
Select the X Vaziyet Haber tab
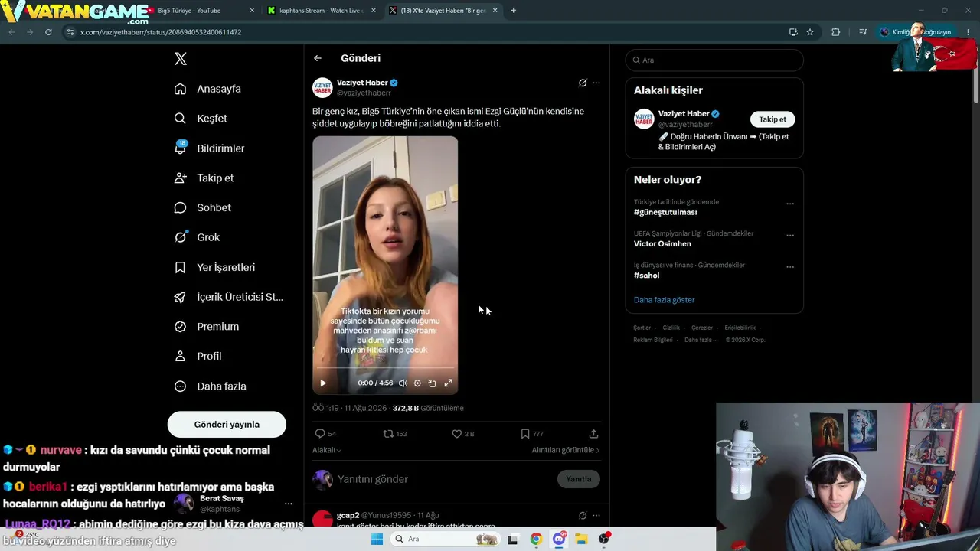click(443, 11)
